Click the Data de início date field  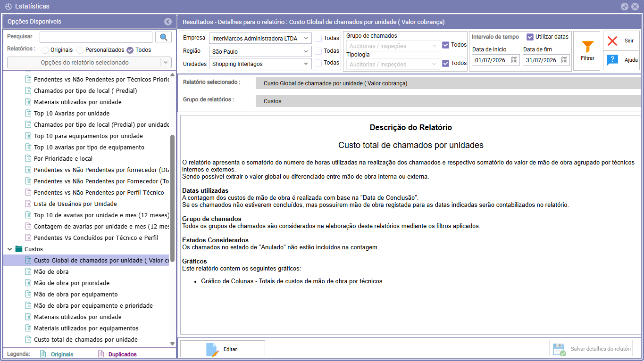click(496, 60)
